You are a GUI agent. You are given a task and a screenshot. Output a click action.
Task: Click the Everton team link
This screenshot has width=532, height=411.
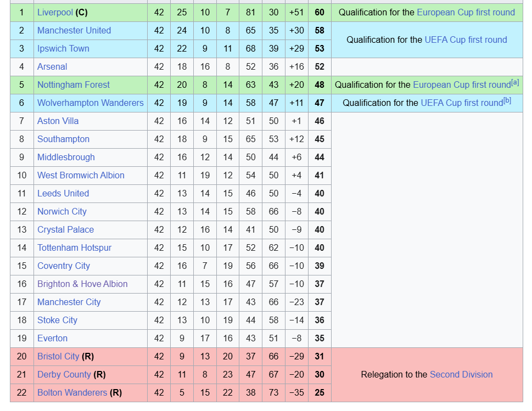pyautogui.click(x=52, y=339)
